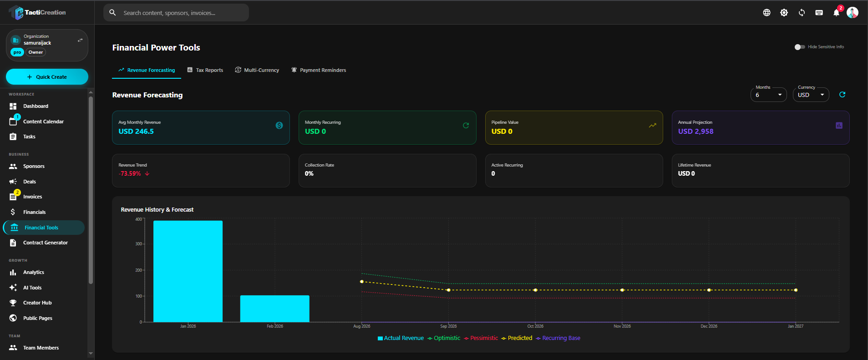Click dollar icon on Avg Monthly Revenue card
Viewport: 868px width, 360px height.
coord(279,125)
